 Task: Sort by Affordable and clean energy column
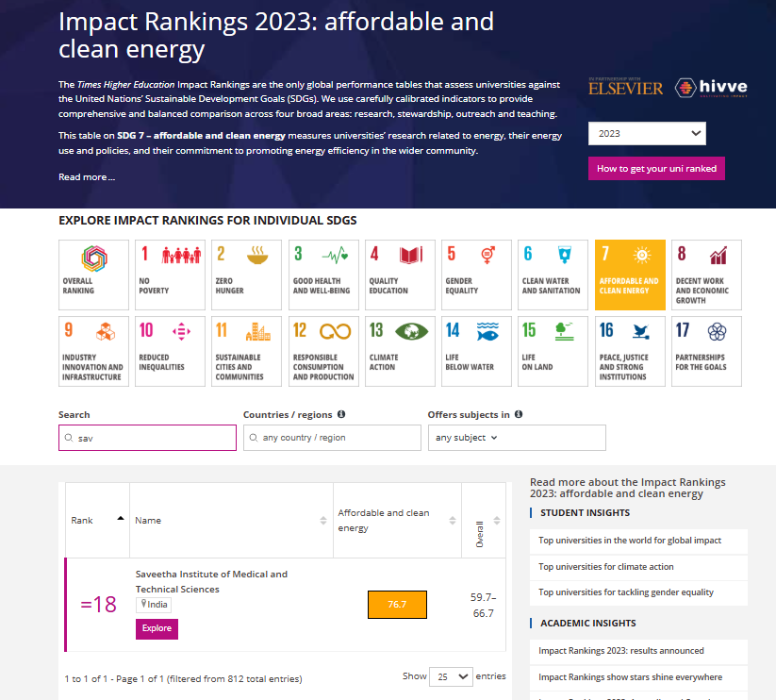396,521
